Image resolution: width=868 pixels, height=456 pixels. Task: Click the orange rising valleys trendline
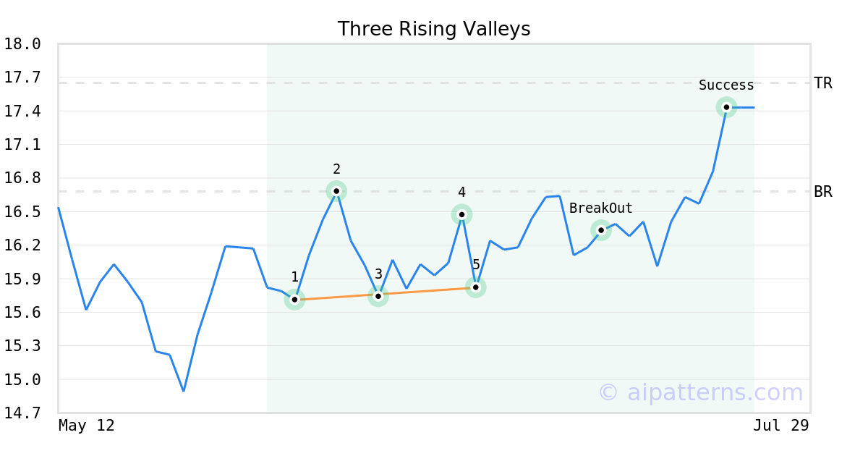pos(385,293)
